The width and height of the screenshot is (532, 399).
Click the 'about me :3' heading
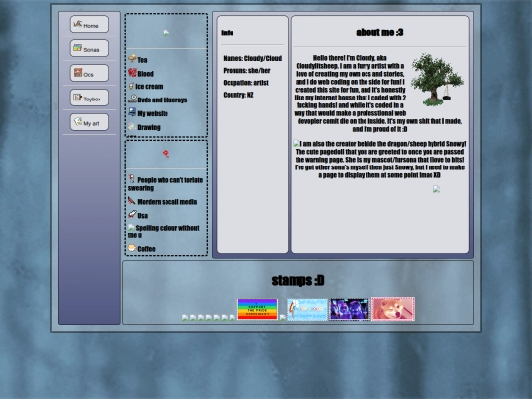tap(379, 33)
